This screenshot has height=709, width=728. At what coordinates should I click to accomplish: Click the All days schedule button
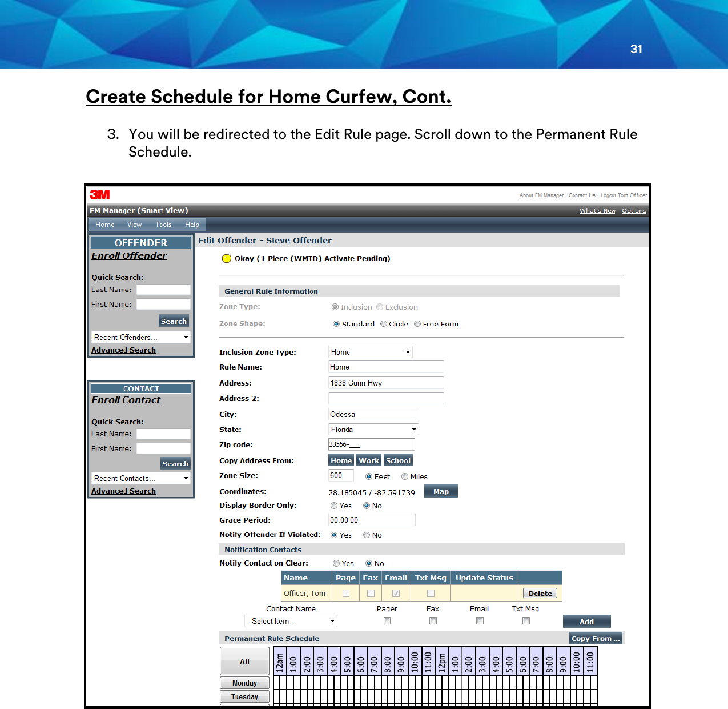coord(244,662)
